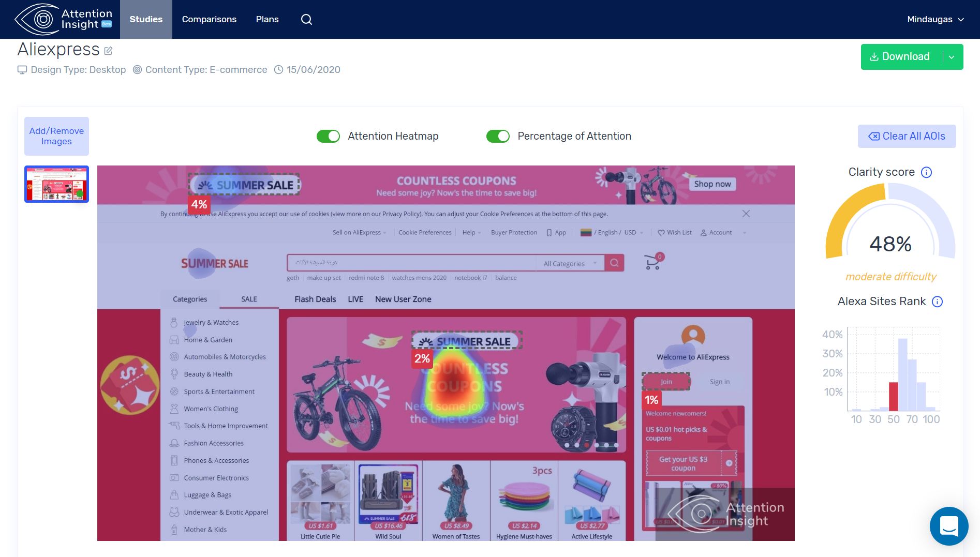Click the Luggage & Bags category icon
This screenshot has width=980, height=557.
[x=174, y=495]
